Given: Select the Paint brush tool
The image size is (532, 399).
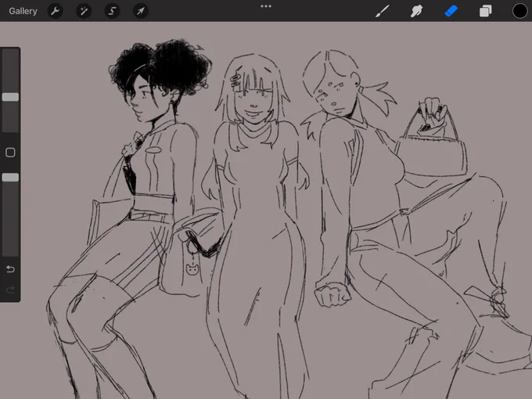Looking at the screenshot, I should point(383,11).
